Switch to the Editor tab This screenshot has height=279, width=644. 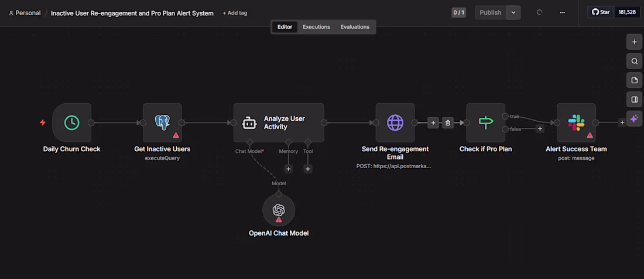tap(285, 27)
